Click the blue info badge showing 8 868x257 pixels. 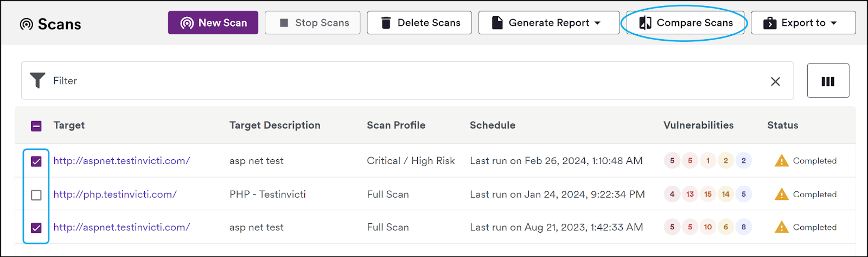tap(743, 227)
